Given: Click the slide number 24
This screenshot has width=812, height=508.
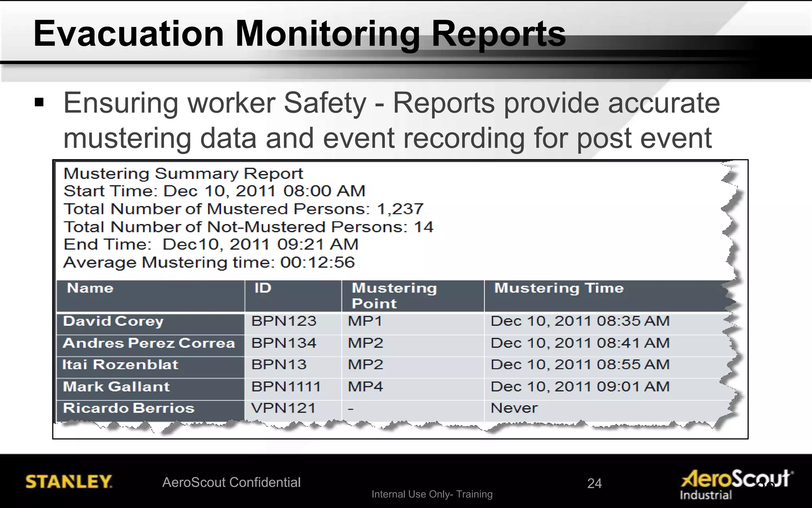Looking at the screenshot, I should coord(594,483).
